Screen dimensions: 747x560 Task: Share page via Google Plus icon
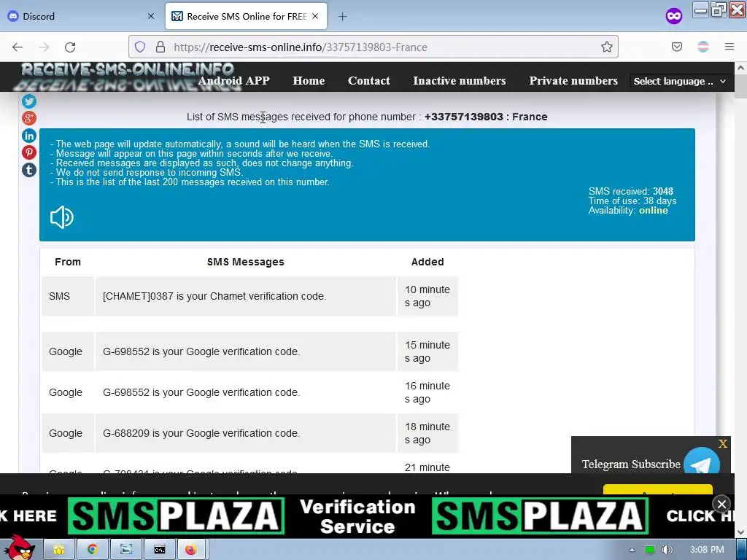click(29, 118)
